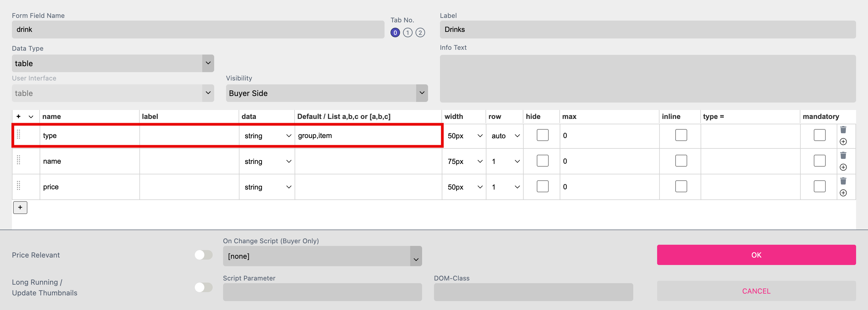The image size is (868, 310).
Task: Expand the chevron in the table header corner
Action: [x=31, y=117]
